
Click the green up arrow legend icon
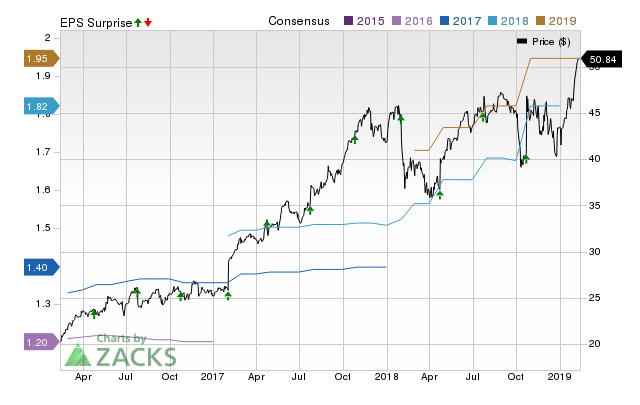(138, 21)
